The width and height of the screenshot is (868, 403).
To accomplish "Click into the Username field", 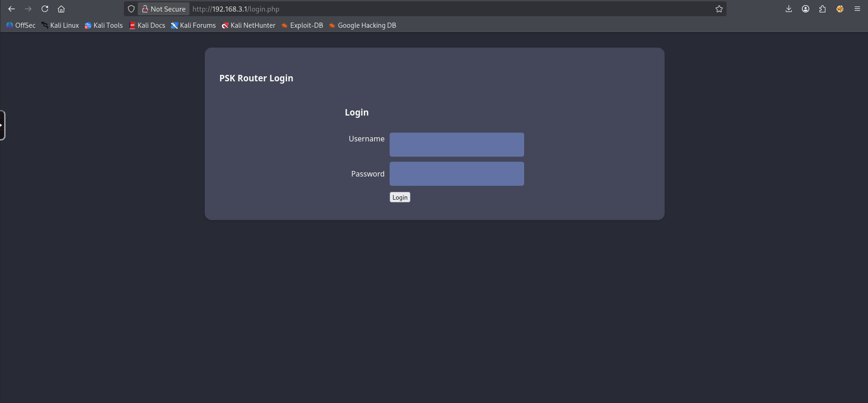I will point(457,145).
